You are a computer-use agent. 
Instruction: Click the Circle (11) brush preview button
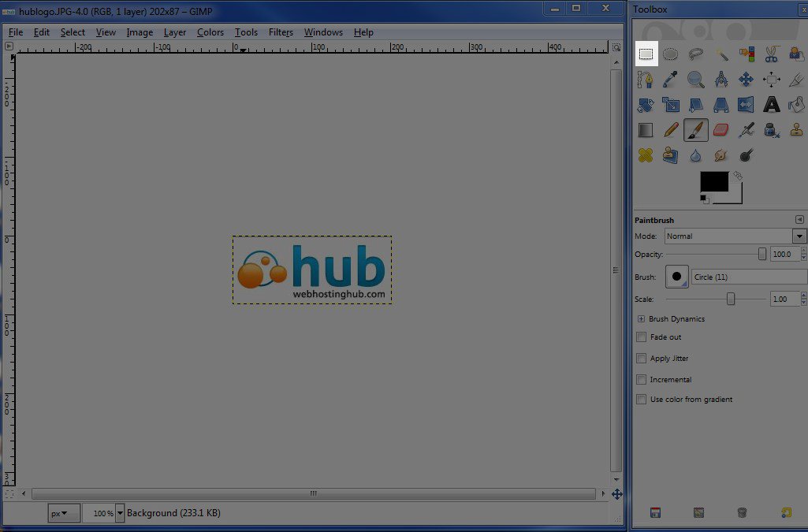tap(677, 277)
